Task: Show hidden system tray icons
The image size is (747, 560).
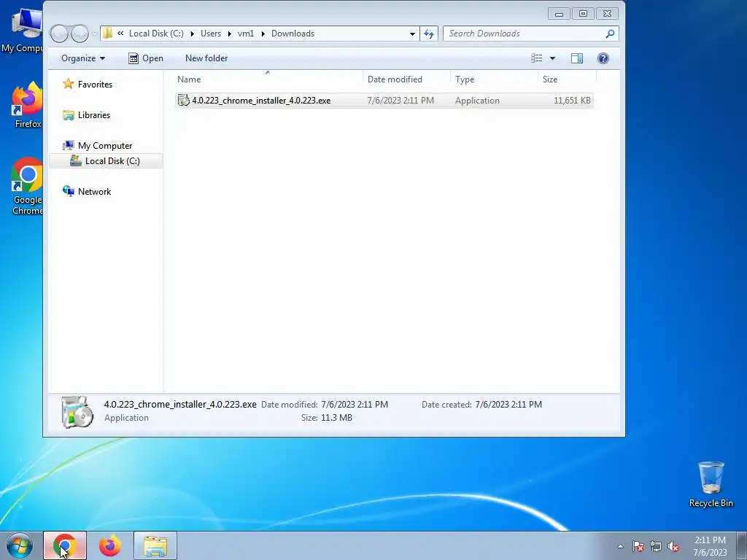Action: (620, 546)
